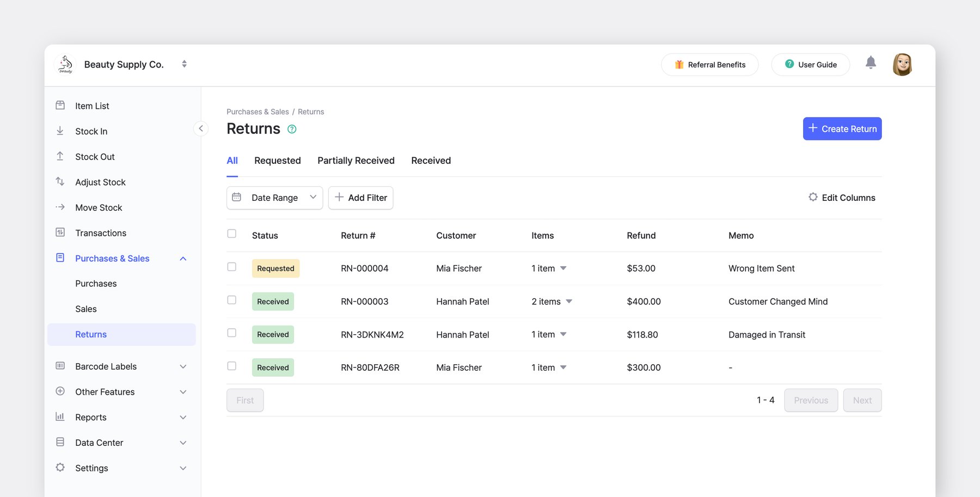Click the Create Return button
This screenshot has width=980, height=497.
[x=842, y=129]
